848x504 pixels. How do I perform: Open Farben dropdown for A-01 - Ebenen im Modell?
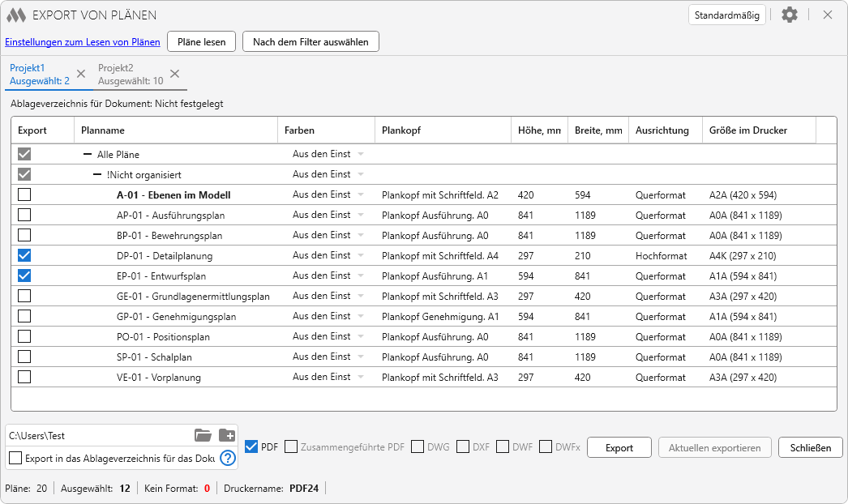click(361, 194)
